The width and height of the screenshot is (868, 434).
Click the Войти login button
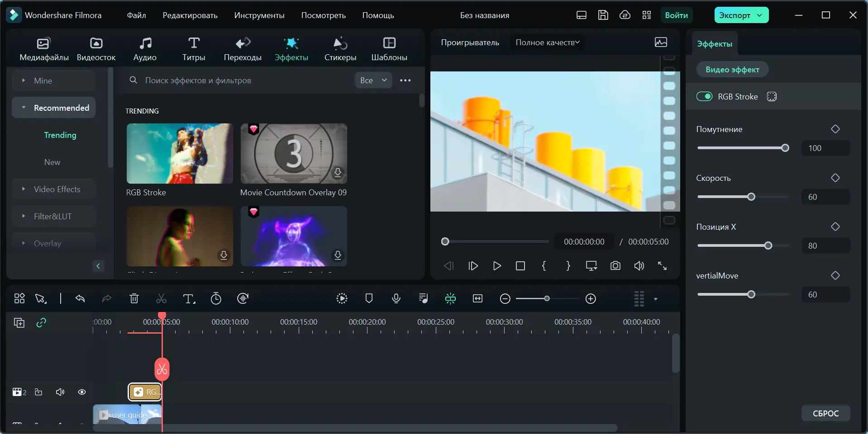pyautogui.click(x=676, y=15)
